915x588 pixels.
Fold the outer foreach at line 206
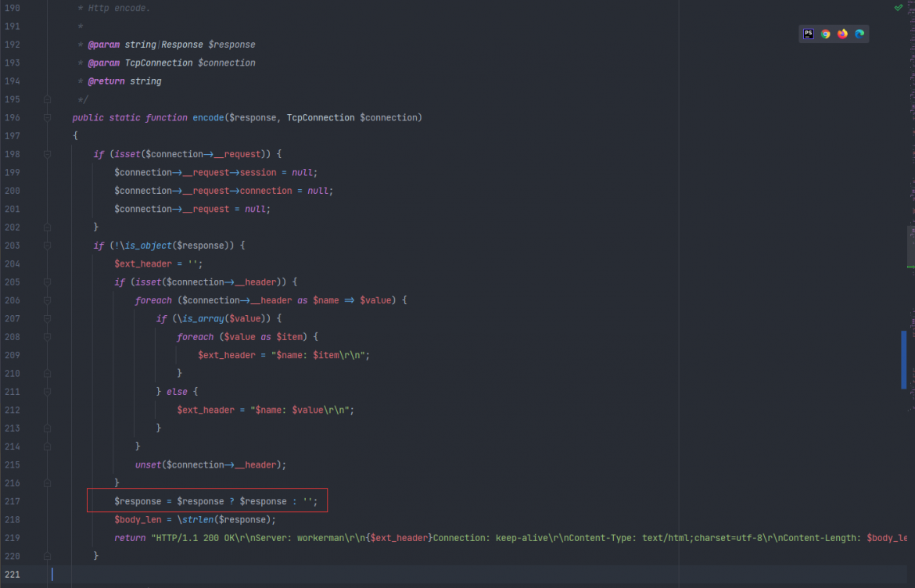click(x=47, y=300)
